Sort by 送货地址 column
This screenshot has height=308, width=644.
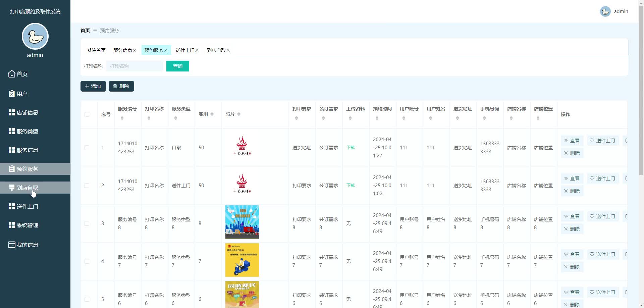[458, 118]
